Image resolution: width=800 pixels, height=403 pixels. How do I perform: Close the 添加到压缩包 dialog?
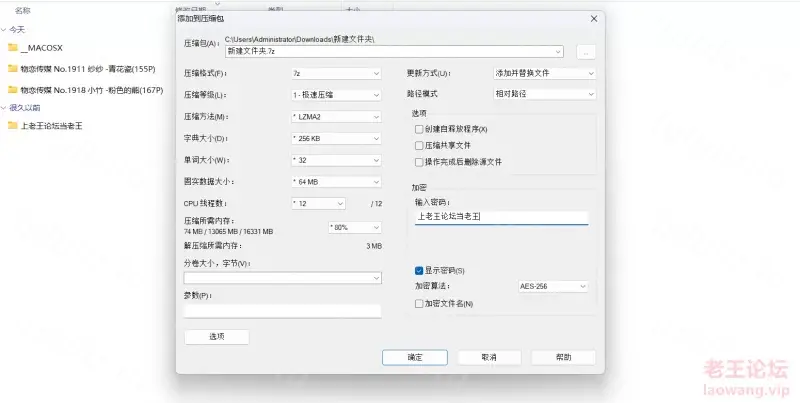pyautogui.click(x=593, y=19)
